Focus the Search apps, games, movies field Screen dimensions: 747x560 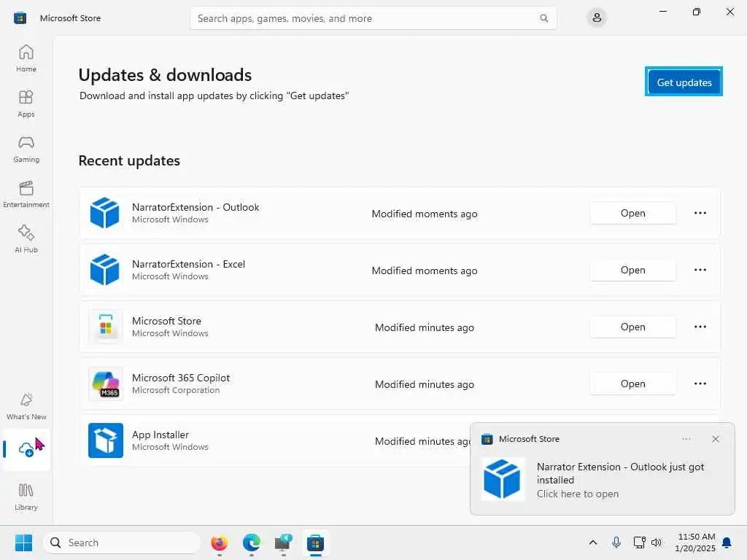point(373,18)
